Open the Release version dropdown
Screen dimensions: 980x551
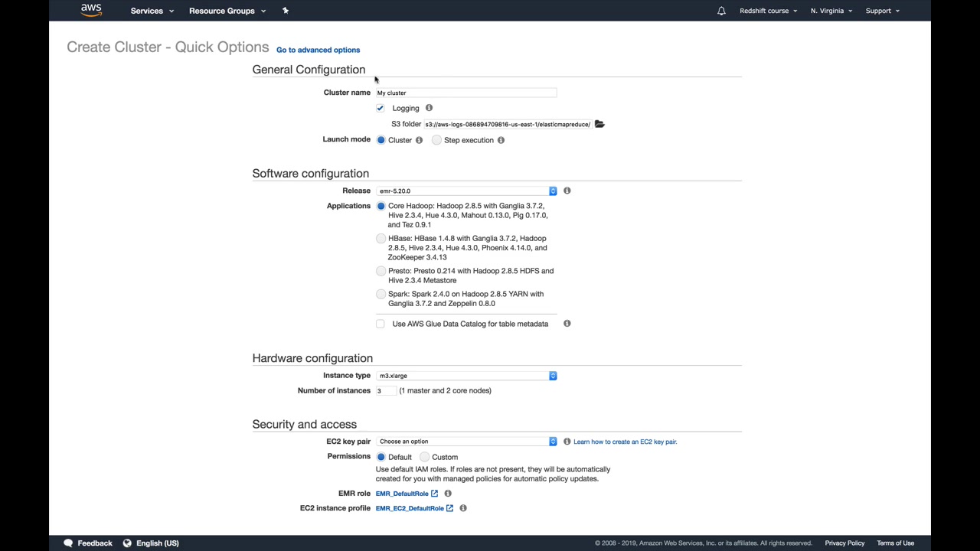click(466, 191)
